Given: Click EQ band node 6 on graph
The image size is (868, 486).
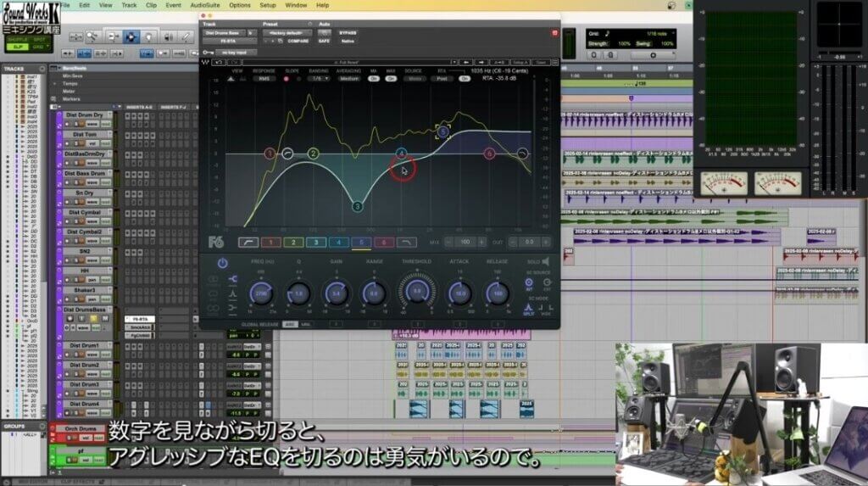Looking at the screenshot, I should (489, 154).
